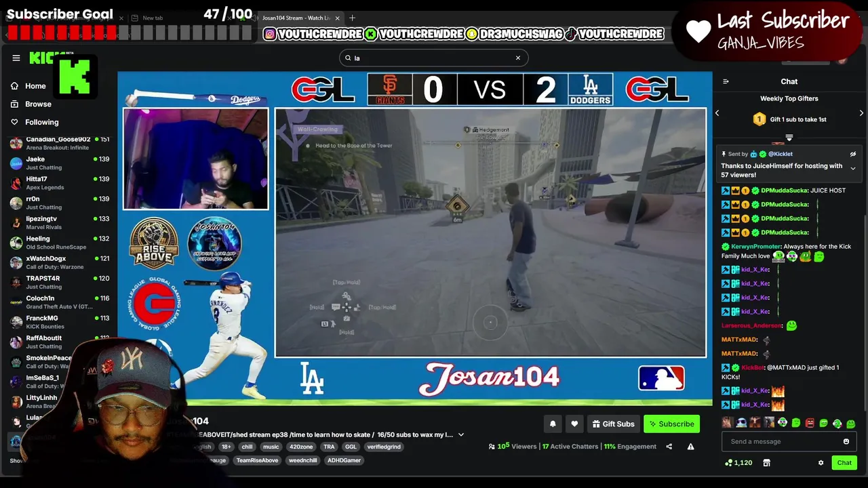Click KerwynPromoter username in chat

pos(756,247)
